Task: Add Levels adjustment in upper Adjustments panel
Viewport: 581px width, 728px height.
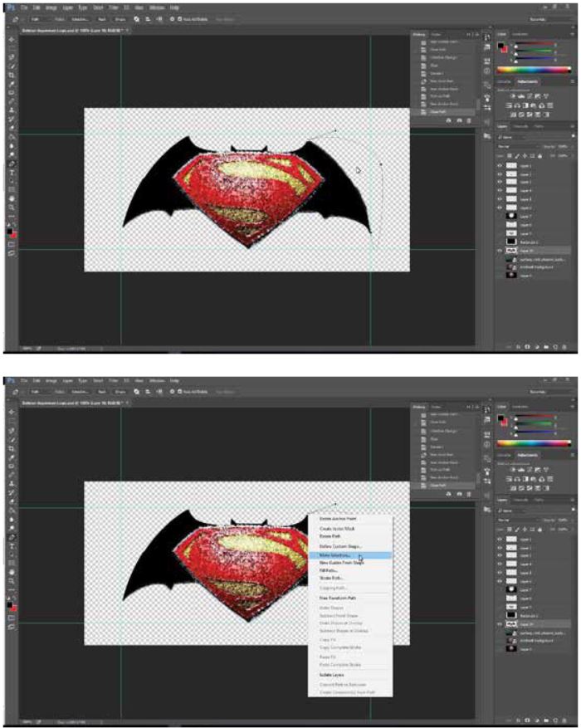Action: click(x=521, y=96)
